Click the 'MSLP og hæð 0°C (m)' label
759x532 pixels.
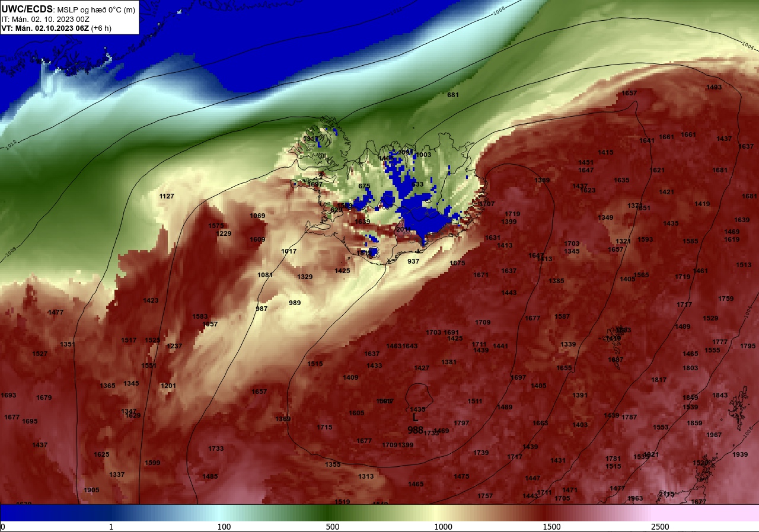95,9
